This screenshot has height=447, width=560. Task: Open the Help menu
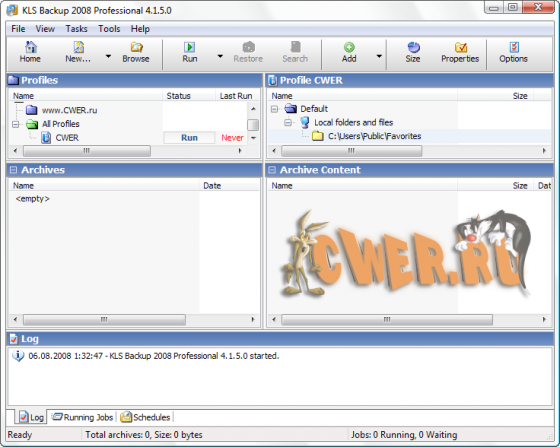140,29
